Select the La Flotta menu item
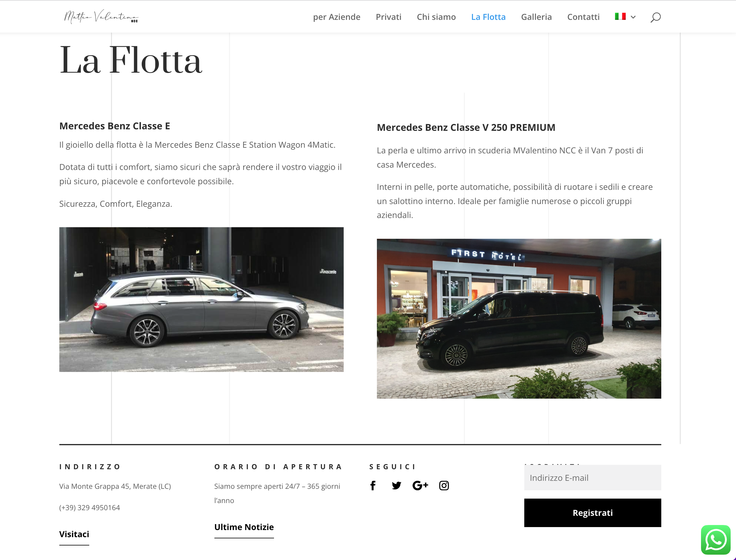The width and height of the screenshot is (736, 560). tap(488, 17)
